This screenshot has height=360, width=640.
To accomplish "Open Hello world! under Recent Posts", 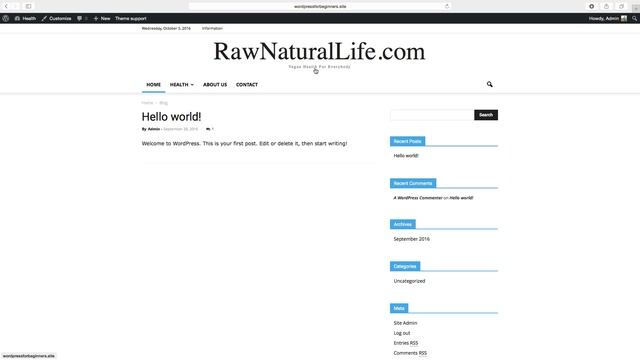I will coord(406,156).
